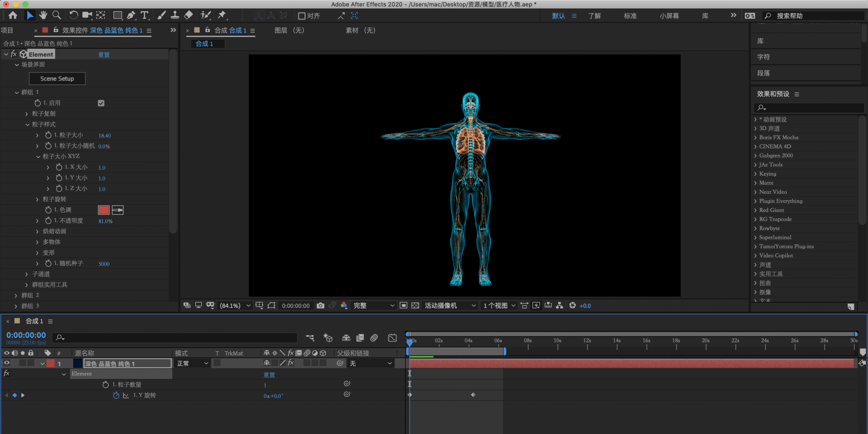Select the Hand tool
Screen dimensions: 868x434
point(43,15)
